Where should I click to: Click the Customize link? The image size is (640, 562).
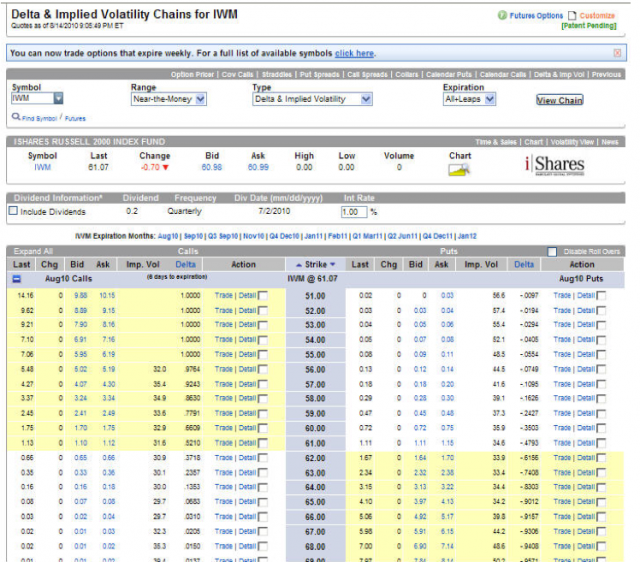[x=597, y=16]
